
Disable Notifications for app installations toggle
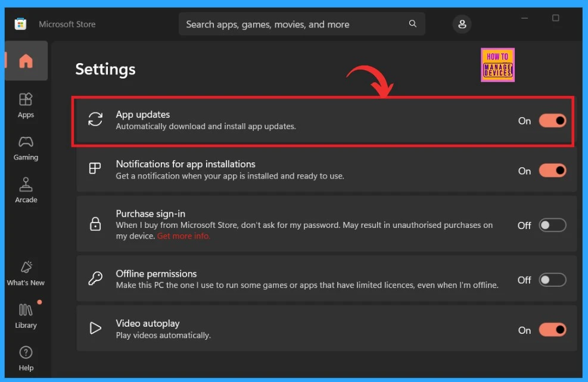pyautogui.click(x=552, y=170)
